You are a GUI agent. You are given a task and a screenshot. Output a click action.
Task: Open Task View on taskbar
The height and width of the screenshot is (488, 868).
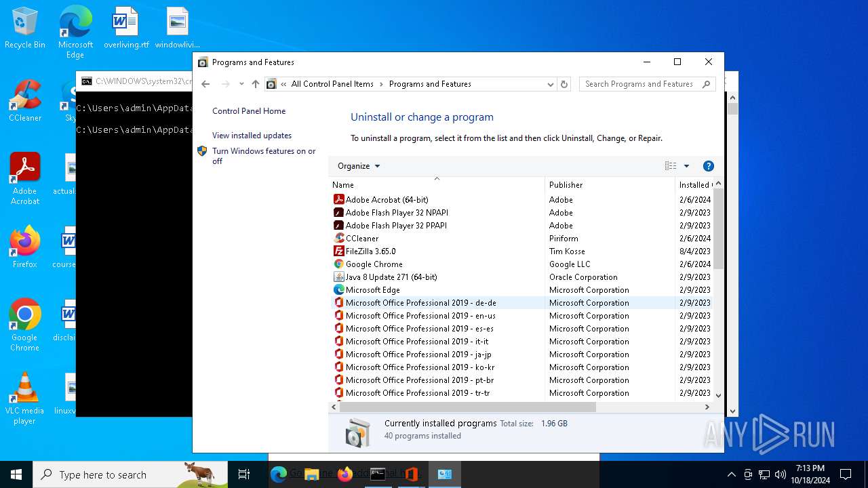[x=244, y=474]
